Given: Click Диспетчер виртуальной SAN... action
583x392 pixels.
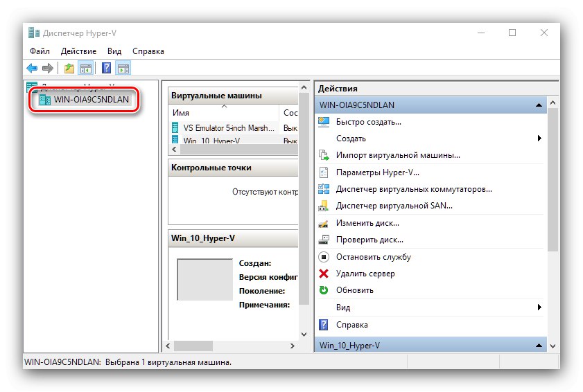Looking at the screenshot, I should pos(394,206).
